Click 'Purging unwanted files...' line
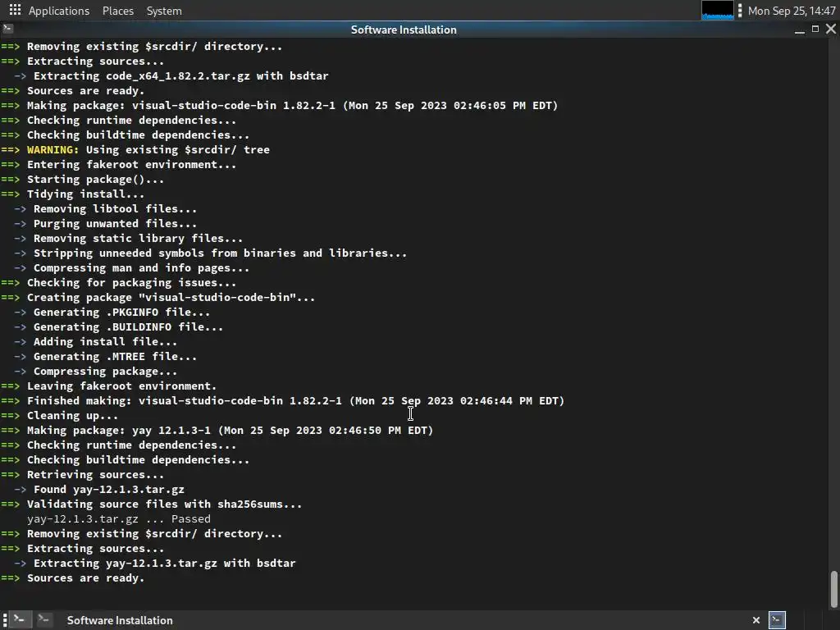Viewport: 840px width, 630px height. point(115,223)
